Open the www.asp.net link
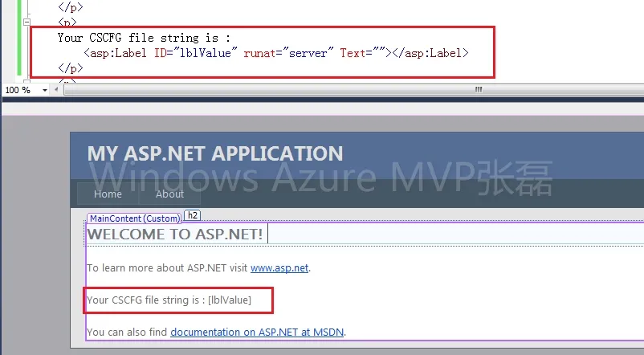Image resolution: width=644 pixels, height=355 pixels. pyautogui.click(x=279, y=268)
